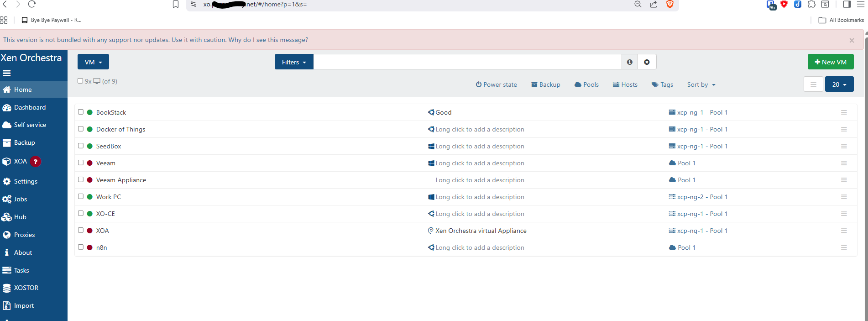Filter by Power state
Screen dimensions: 868x321
pos(496,84)
